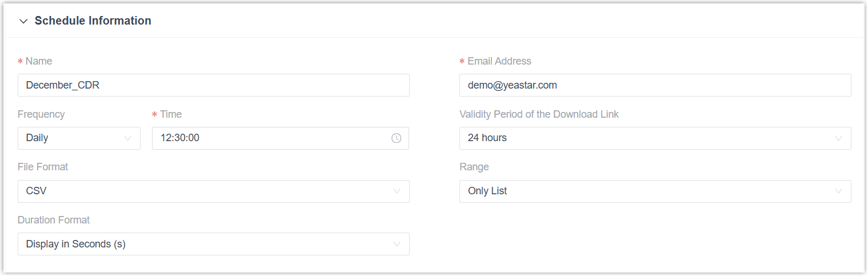868x276 pixels.
Task: Click the Email Address label
Action: coord(499,61)
